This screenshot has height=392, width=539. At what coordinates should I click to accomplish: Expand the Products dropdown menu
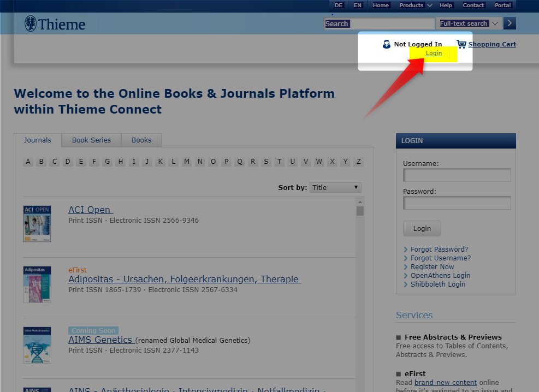(416, 5)
